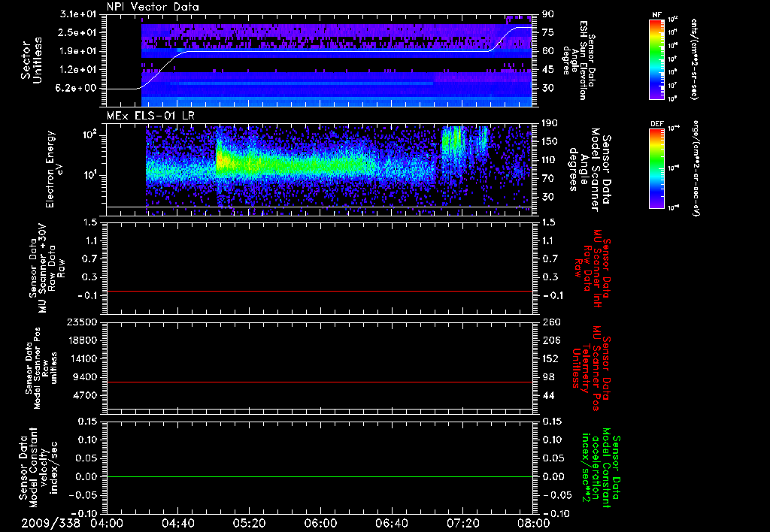Screen dimensions: 770x532
Task: Click the NPI Vector Data panel title
Action: click(153, 7)
